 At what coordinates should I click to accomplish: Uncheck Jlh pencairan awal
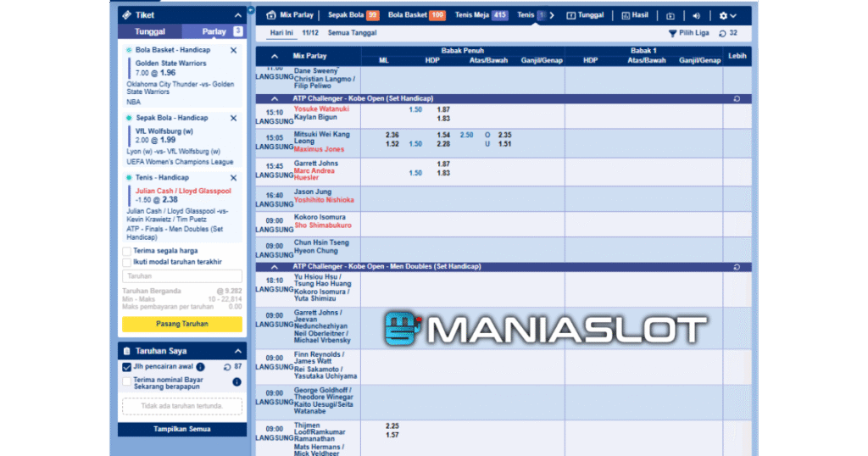pyautogui.click(x=127, y=367)
